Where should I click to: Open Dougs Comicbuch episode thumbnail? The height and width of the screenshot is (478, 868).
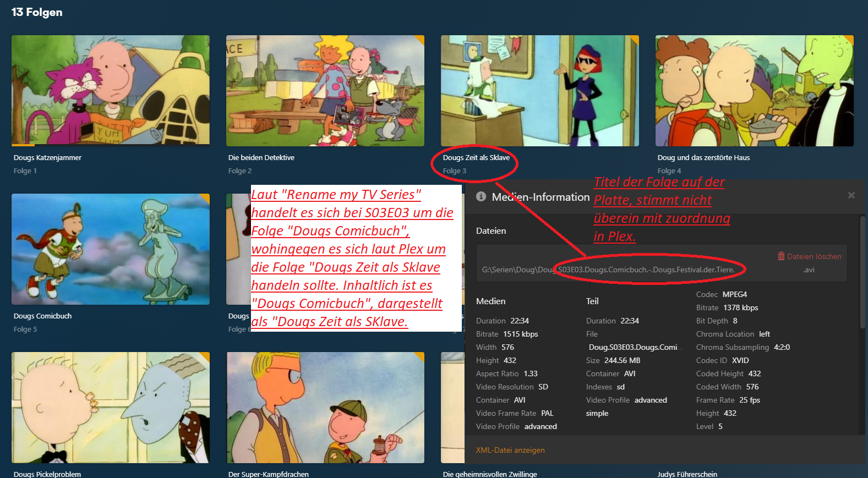point(111,249)
